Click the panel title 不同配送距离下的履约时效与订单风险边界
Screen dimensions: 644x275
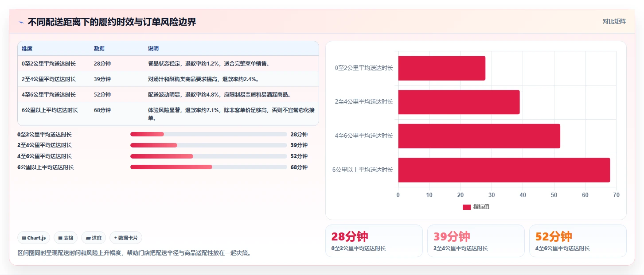112,22
